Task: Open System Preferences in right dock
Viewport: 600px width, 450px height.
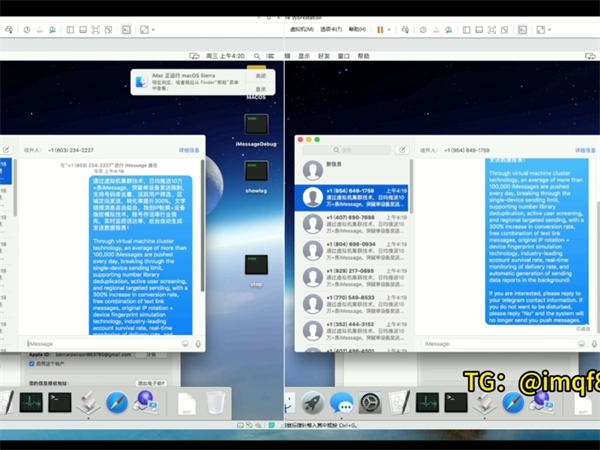Action: coord(370,403)
